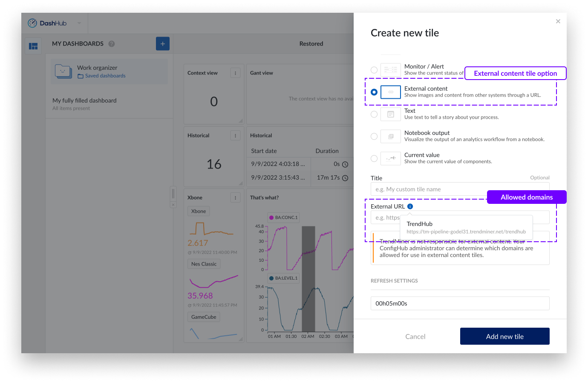Open the Context view tile options menu
Screen dimensions: 588x383
(235, 73)
